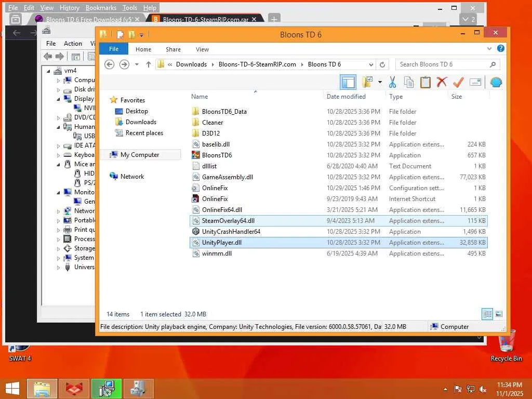Click the muted speaker tray icon
Viewport: 532px width, 399px height.
[x=483, y=389]
